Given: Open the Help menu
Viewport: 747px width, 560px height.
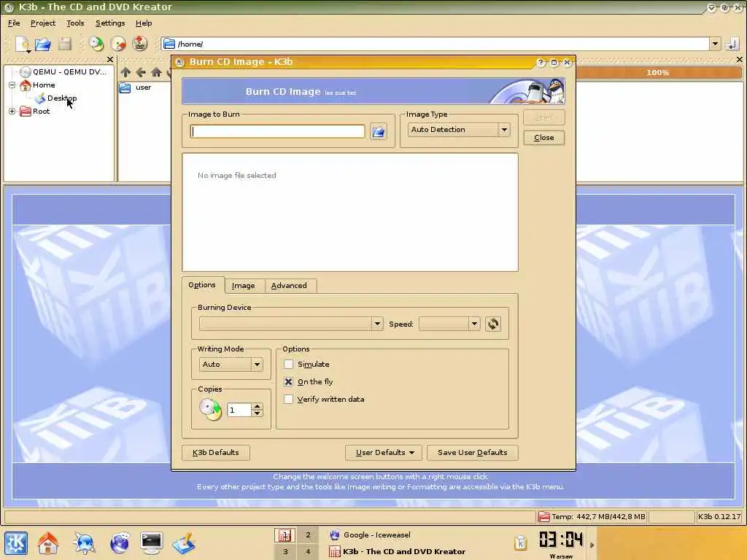Looking at the screenshot, I should [x=144, y=23].
